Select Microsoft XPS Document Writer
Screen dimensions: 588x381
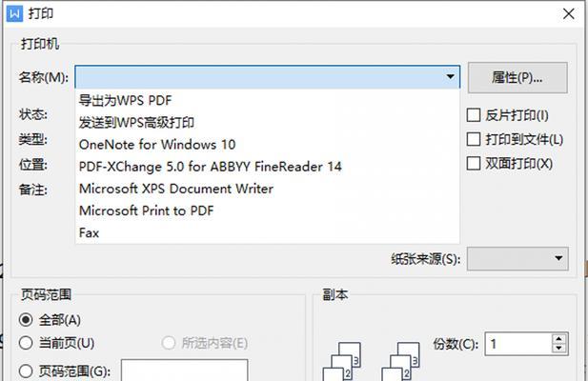pos(267,189)
